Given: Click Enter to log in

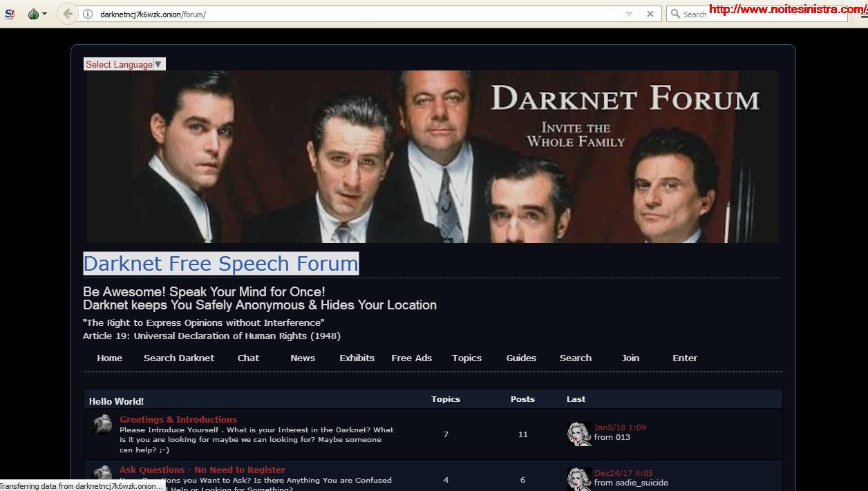Looking at the screenshot, I should (x=685, y=358).
